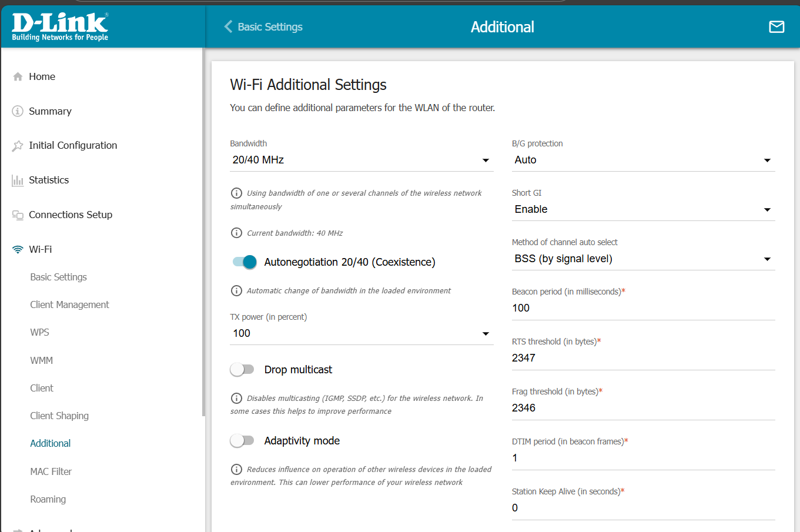The width and height of the screenshot is (800, 532).
Task: Click the sidebar vertical scrollbar
Action: pos(203,235)
